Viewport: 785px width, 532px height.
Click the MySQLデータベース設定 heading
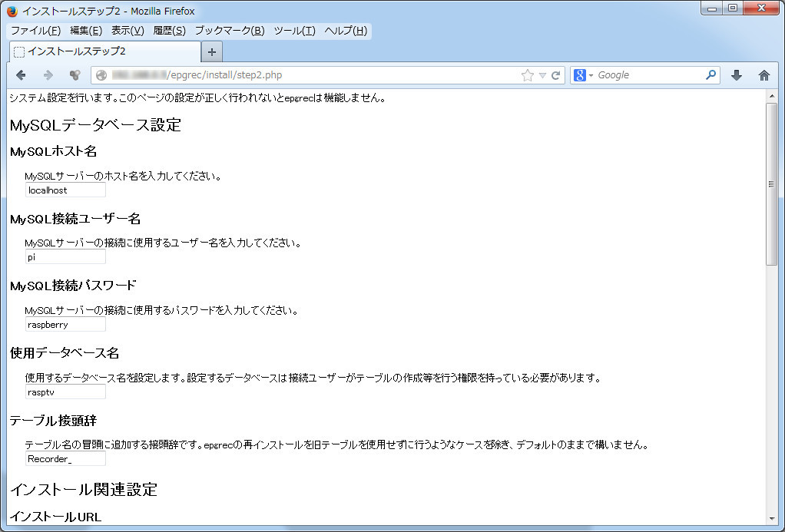pyautogui.click(x=95, y=125)
